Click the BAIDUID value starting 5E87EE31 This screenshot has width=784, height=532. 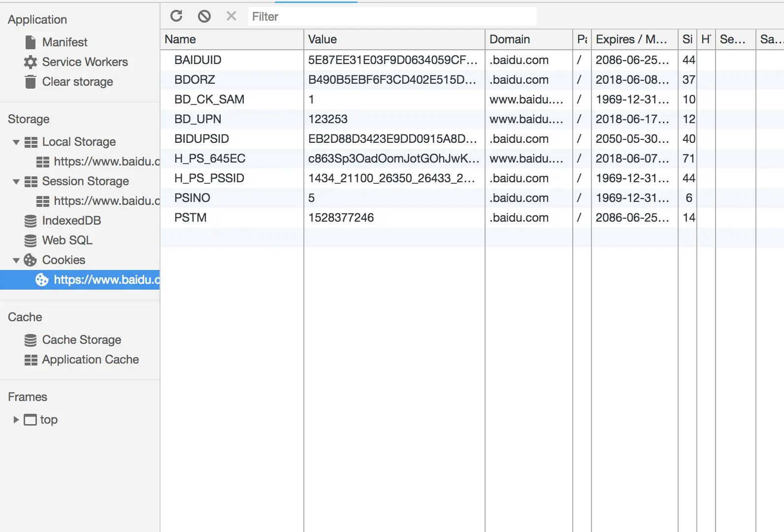393,60
